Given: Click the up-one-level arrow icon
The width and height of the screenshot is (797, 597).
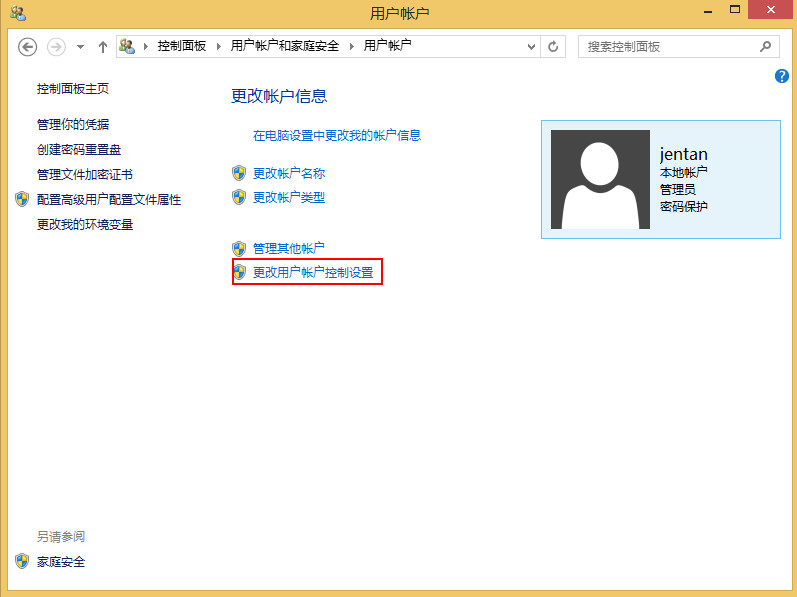Looking at the screenshot, I should tap(103, 47).
